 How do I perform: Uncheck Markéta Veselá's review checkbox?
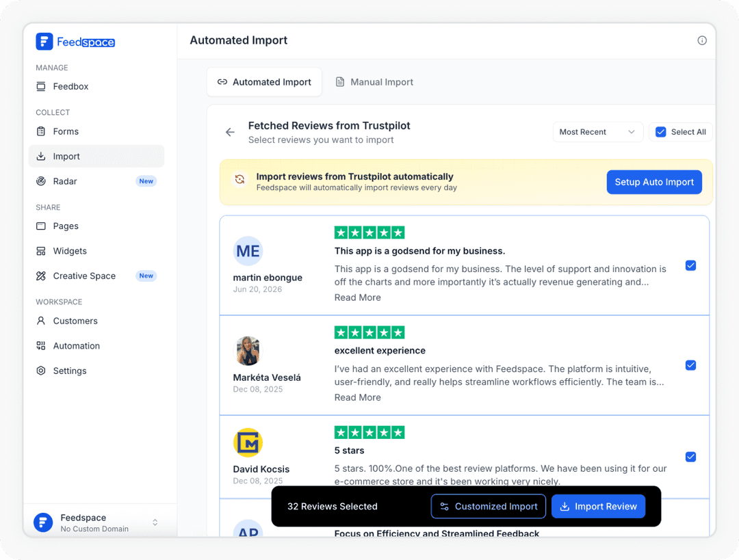tap(690, 366)
